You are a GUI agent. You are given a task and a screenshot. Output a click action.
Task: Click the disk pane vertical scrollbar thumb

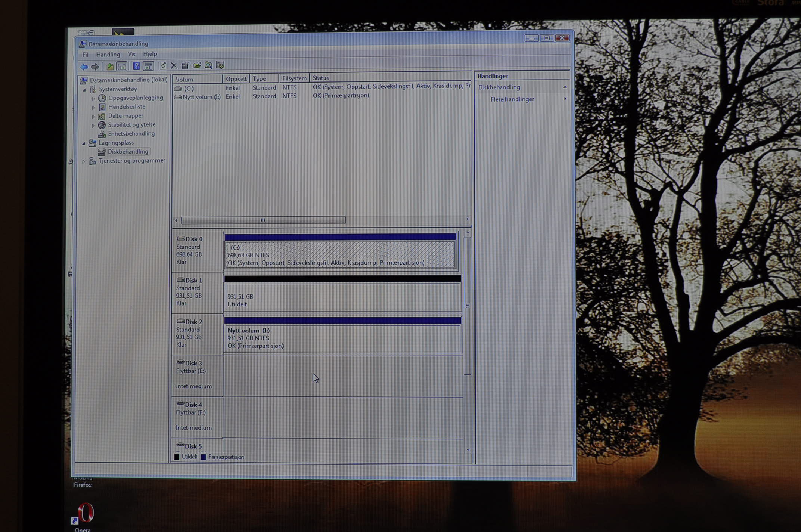[x=467, y=306]
